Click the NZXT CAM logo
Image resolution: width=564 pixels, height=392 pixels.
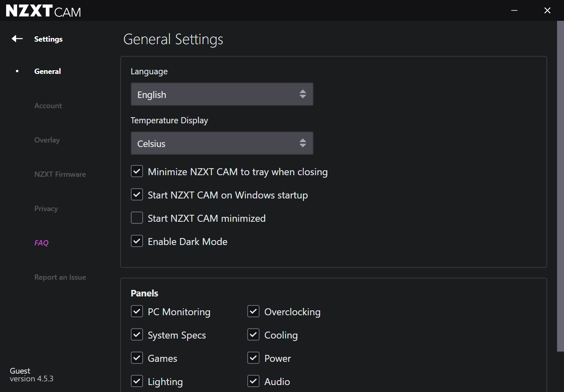[x=43, y=11]
